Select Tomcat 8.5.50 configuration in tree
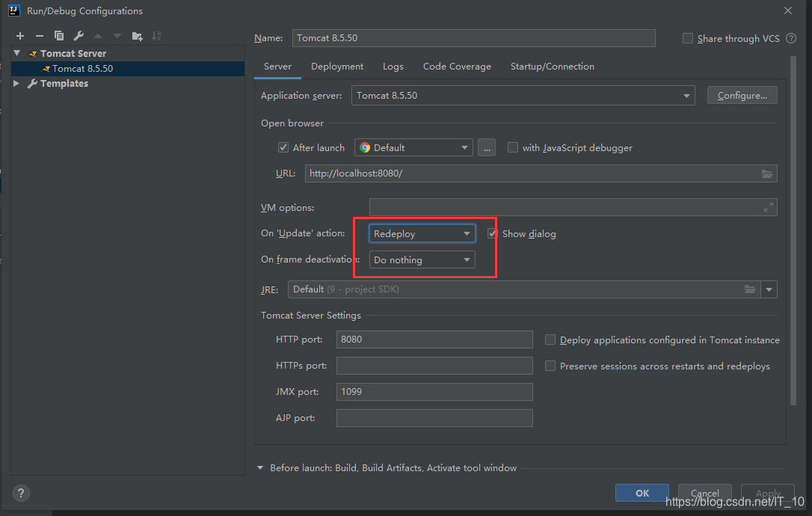 (x=128, y=68)
